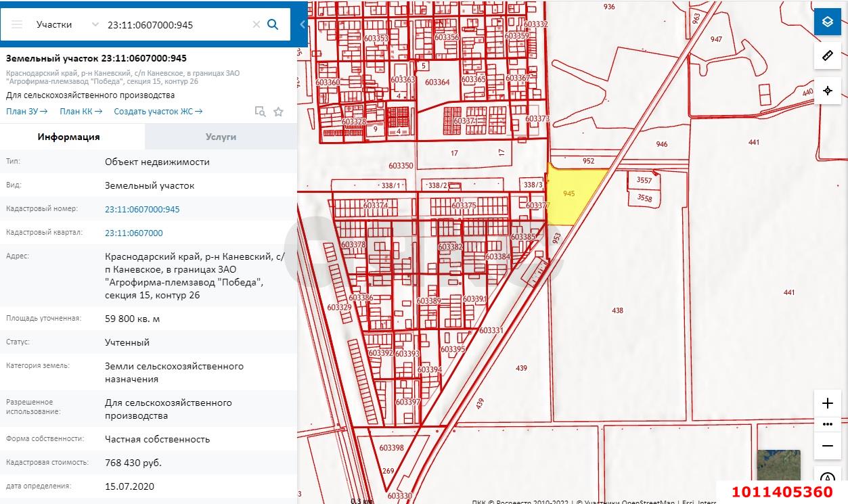Click the cadastral number search input field
The height and width of the screenshot is (504, 848).
[177, 24]
